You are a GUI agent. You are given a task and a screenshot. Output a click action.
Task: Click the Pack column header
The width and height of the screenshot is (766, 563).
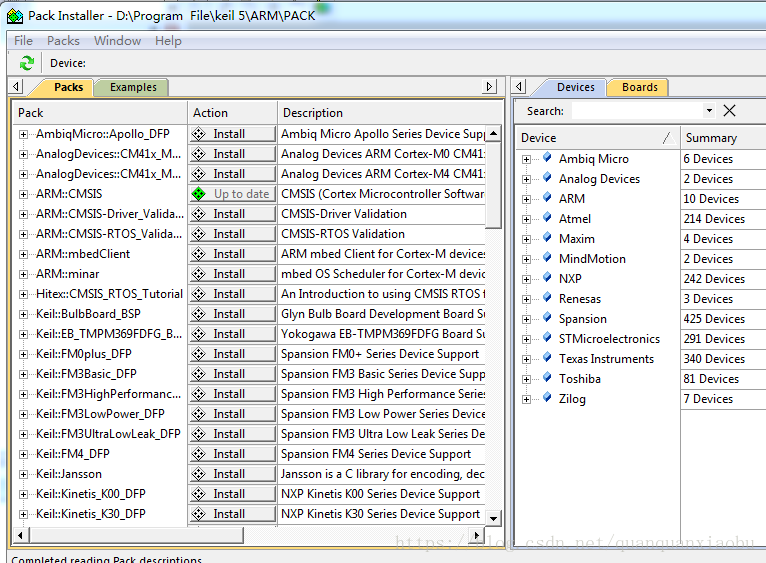[x=100, y=113]
